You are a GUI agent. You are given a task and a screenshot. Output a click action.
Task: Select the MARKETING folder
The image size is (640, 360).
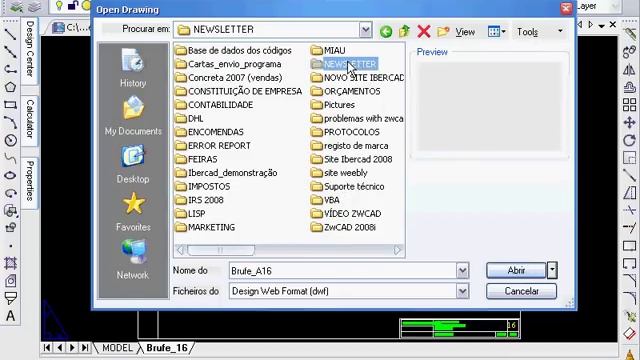[x=205, y=227]
